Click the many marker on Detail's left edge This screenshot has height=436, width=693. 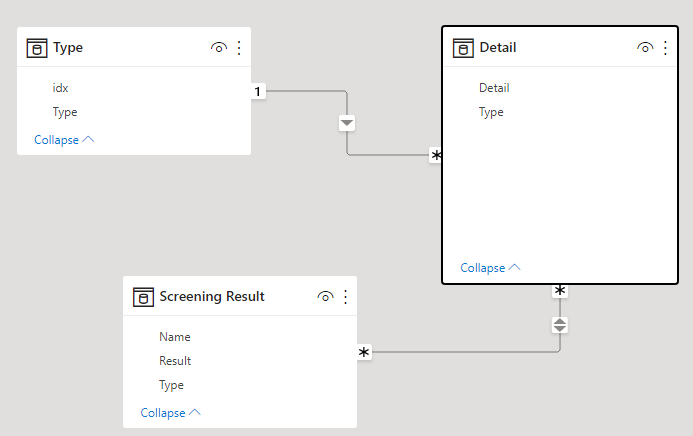point(436,155)
